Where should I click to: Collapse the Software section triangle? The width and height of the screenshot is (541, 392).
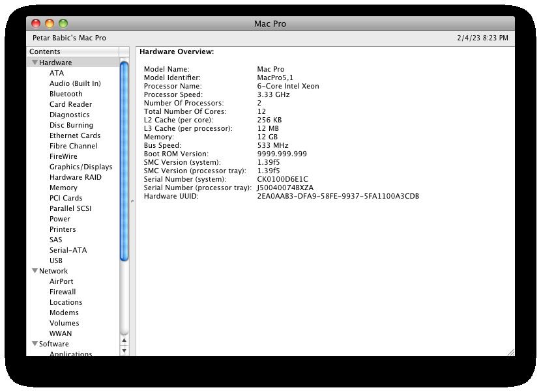coord(35,344)
